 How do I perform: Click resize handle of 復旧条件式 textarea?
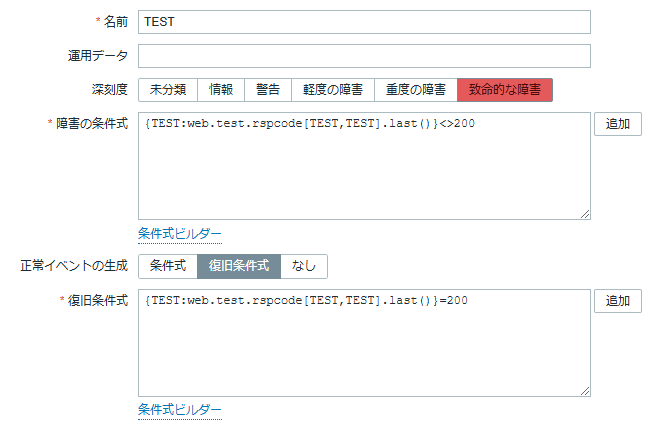[x=585, y=391]
